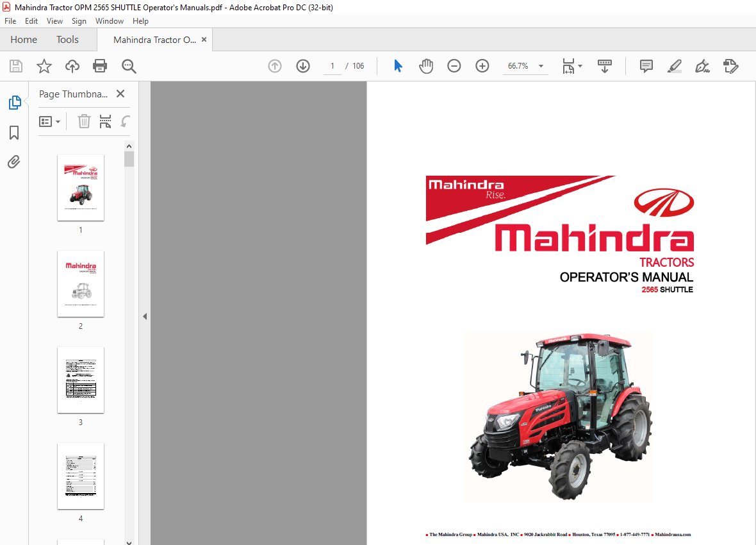
Task: Close the Page Thumbnails panel
Action: [120, 94]
